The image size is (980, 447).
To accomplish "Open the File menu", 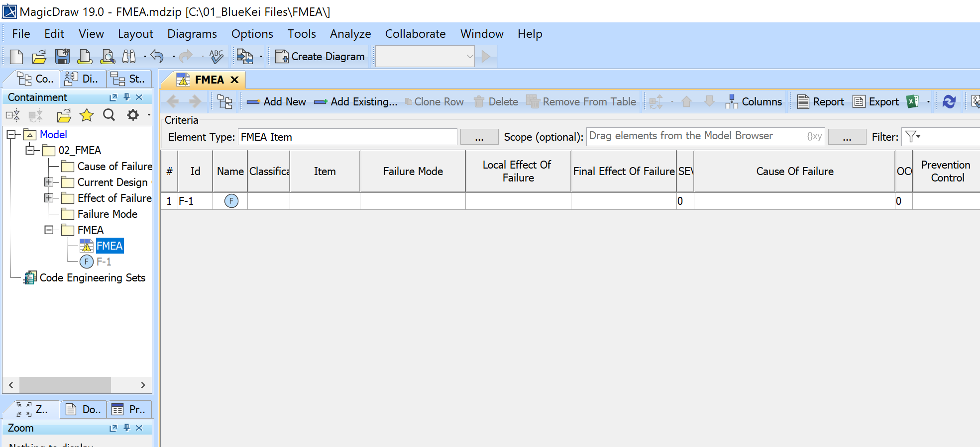I will coord(21,34).
